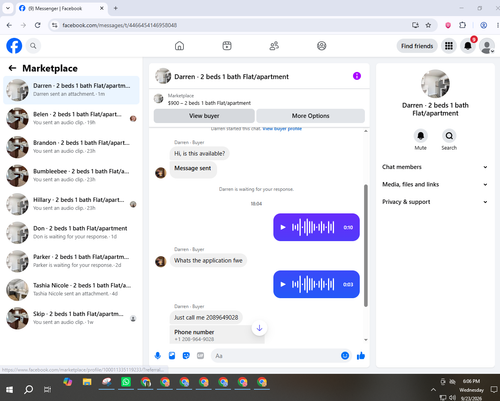Open the Parker conversation

71,261
